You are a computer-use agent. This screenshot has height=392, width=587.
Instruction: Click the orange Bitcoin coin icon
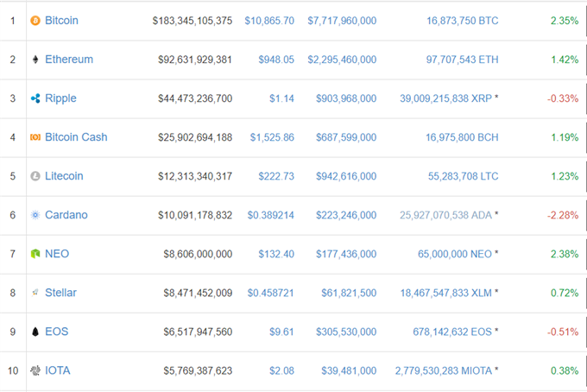[x=35, y=21]
